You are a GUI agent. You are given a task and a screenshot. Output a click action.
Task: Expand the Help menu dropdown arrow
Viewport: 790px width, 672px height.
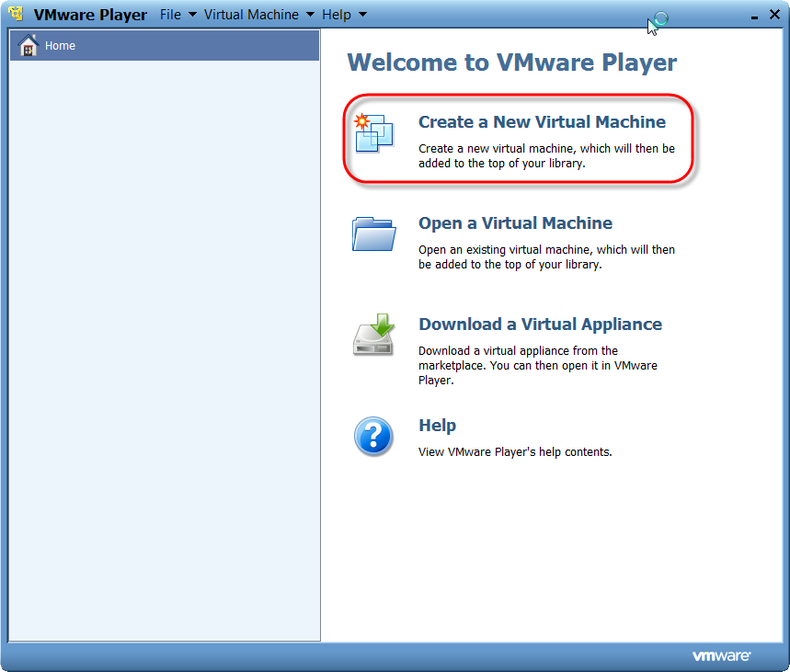pos(362,15)
